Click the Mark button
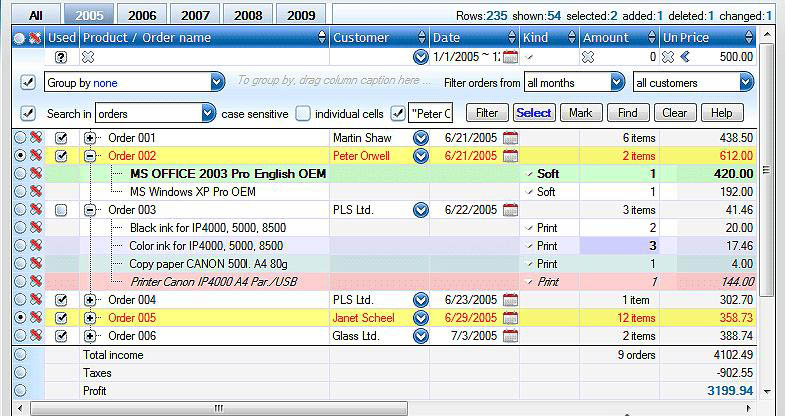 pyautogui.click(x=581, y=113)
